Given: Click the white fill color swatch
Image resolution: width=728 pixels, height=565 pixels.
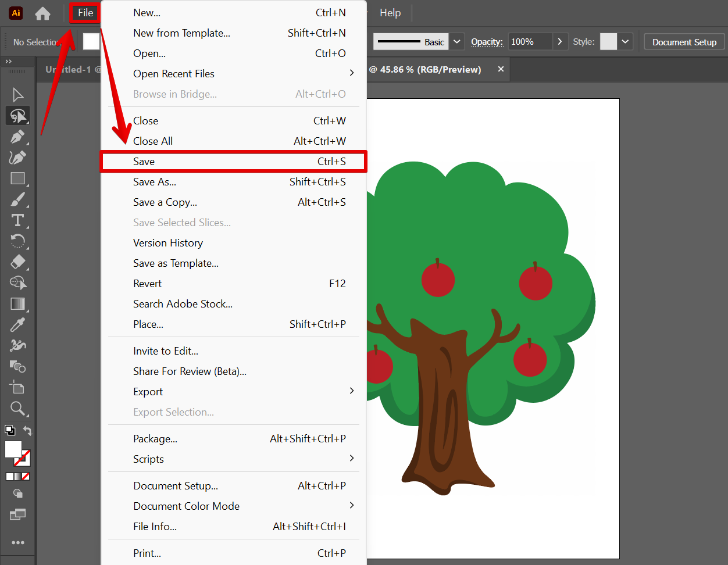Looking at the screenshot, I should coord(13,449).
